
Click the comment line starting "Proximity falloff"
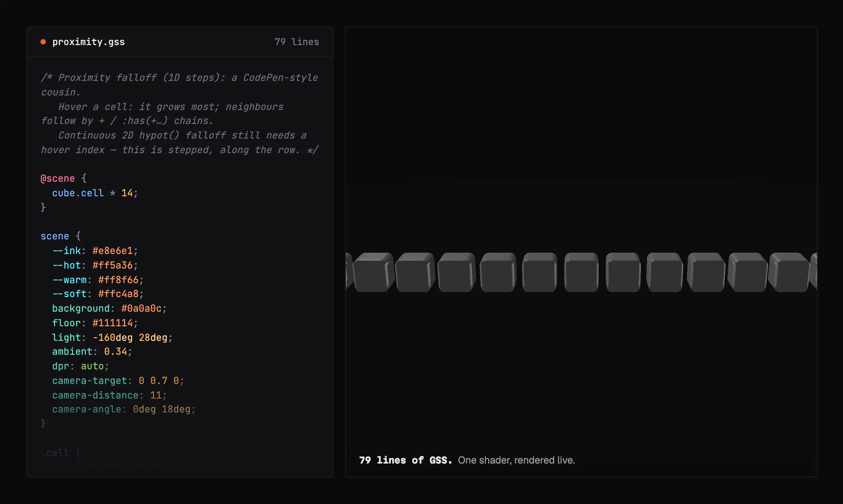[180, 78]
